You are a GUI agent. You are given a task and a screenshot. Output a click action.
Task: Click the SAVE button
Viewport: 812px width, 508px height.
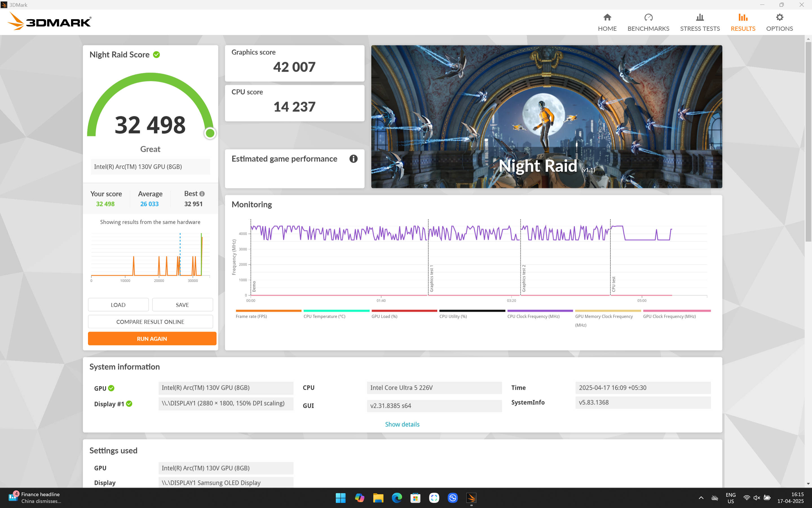pos(182,305)
